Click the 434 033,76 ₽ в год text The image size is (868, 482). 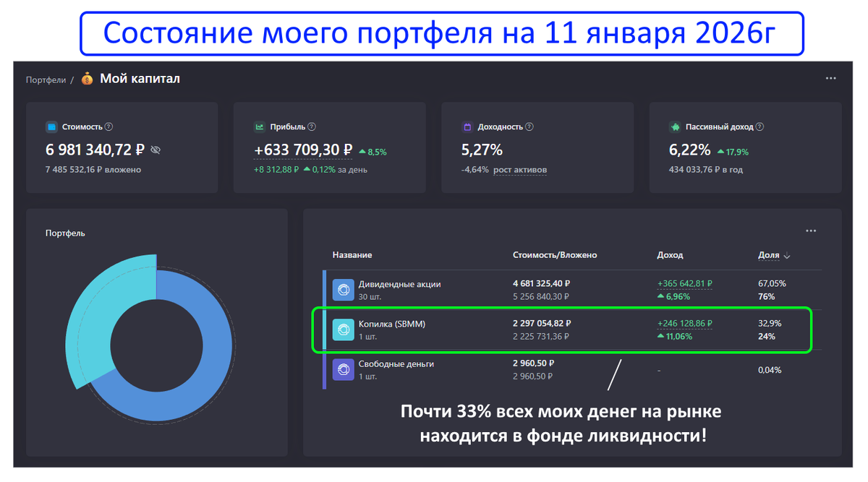click(x=706, y=170)
